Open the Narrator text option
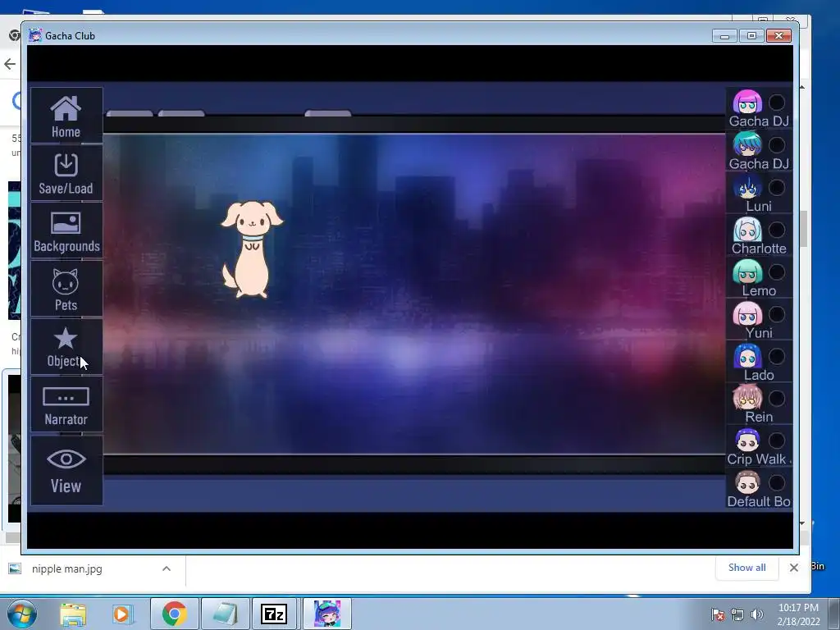This screenshot has height=630, width=840. coord(66,404)
